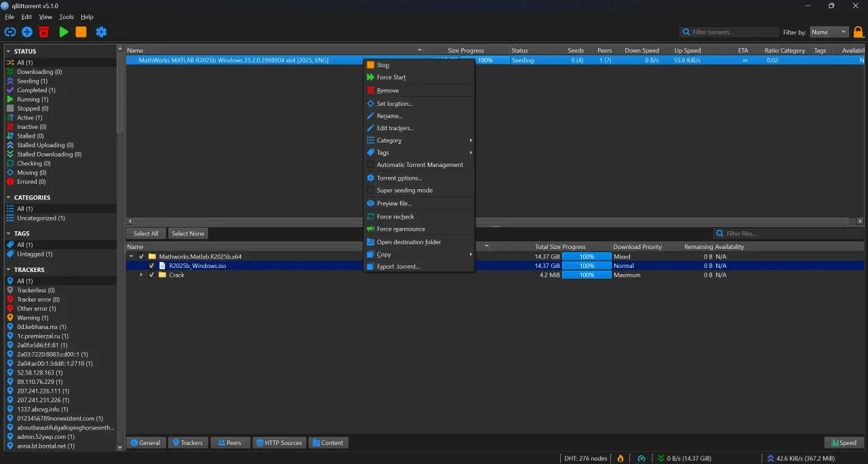This screenshot has width=868, height=464.
Task: Click the Select All button
Action: pos(146,233)
